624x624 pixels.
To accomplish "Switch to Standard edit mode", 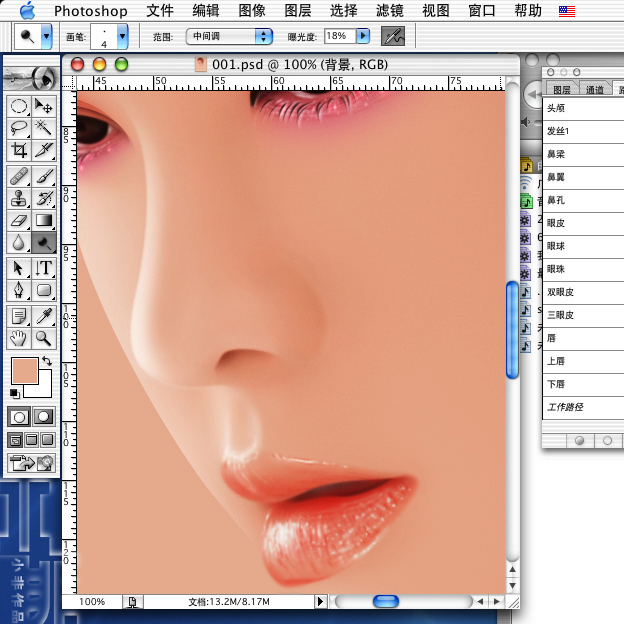I will coord(19,417).
